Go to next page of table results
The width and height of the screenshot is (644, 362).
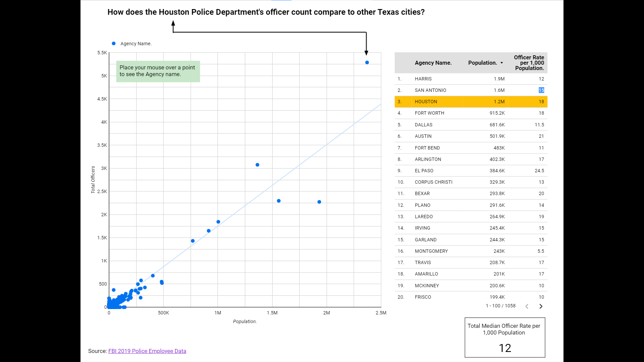coord(541,306)
